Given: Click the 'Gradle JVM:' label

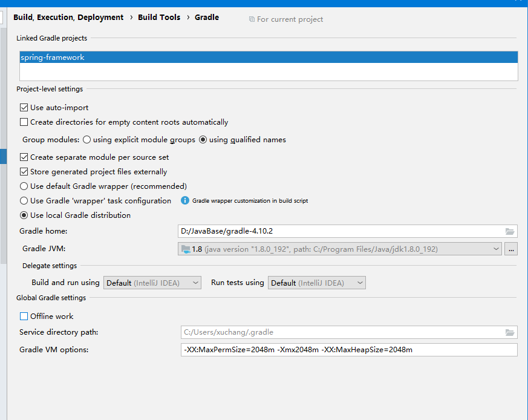Looking at the screenshot, I should 44,249.
